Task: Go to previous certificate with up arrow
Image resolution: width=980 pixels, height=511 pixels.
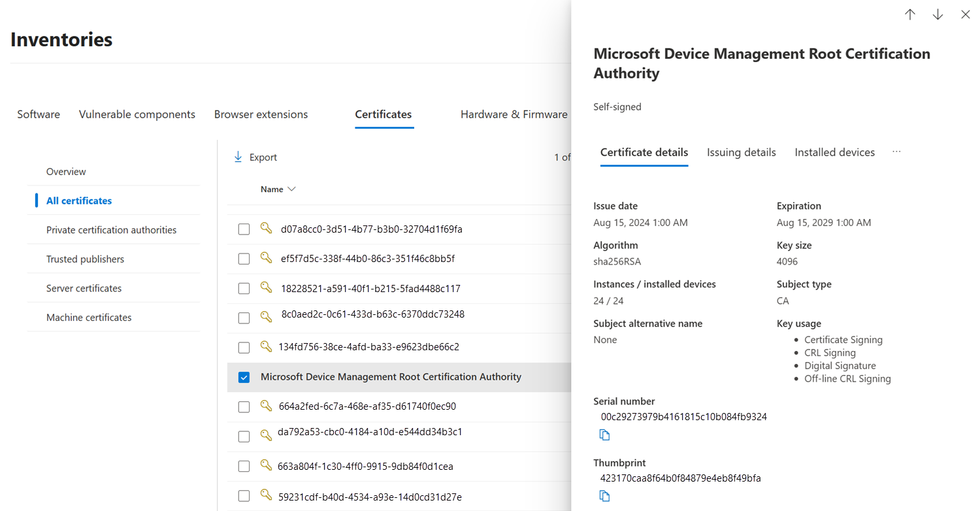Action: tap(910, 15)
